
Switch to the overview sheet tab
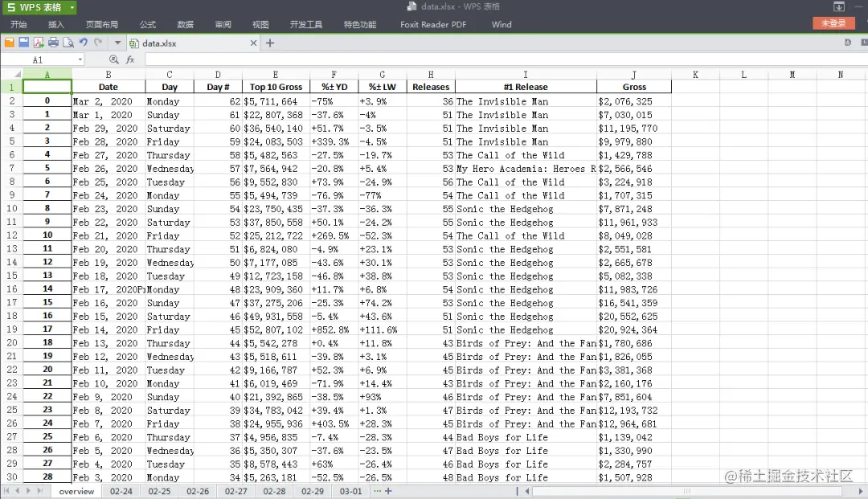tap(76, 491)
